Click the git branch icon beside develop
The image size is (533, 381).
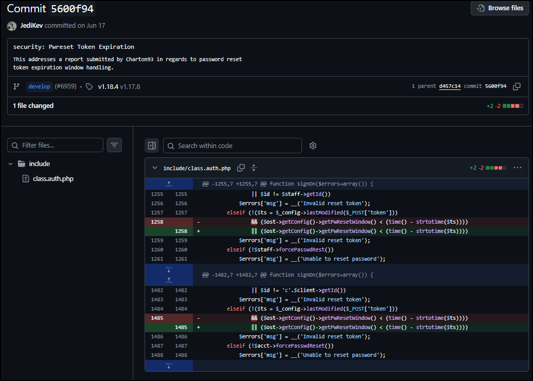pyautogui.click(x=16, y=87)
